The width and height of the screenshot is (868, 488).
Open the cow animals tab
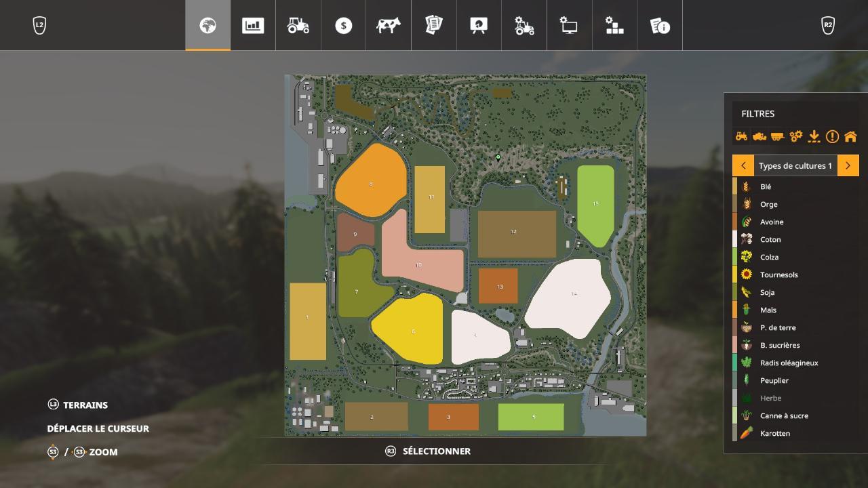coord(389,26)
